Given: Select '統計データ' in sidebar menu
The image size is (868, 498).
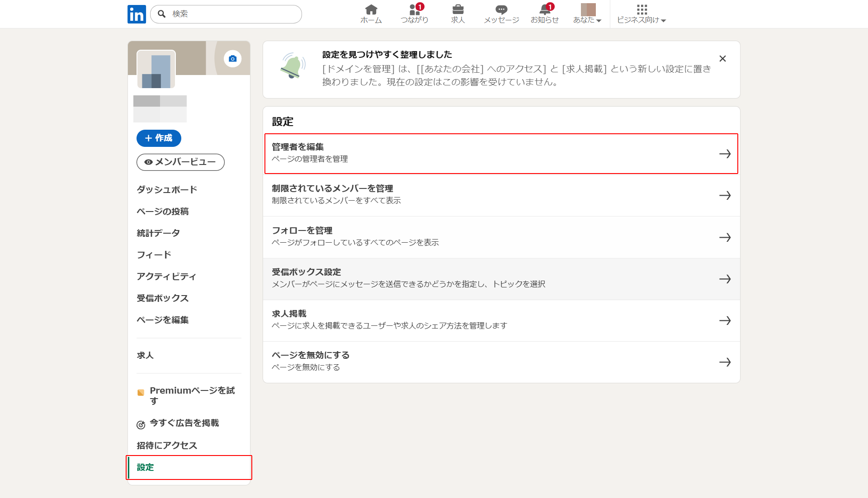Looking at the screenshot, I should (x=158, y=233).
